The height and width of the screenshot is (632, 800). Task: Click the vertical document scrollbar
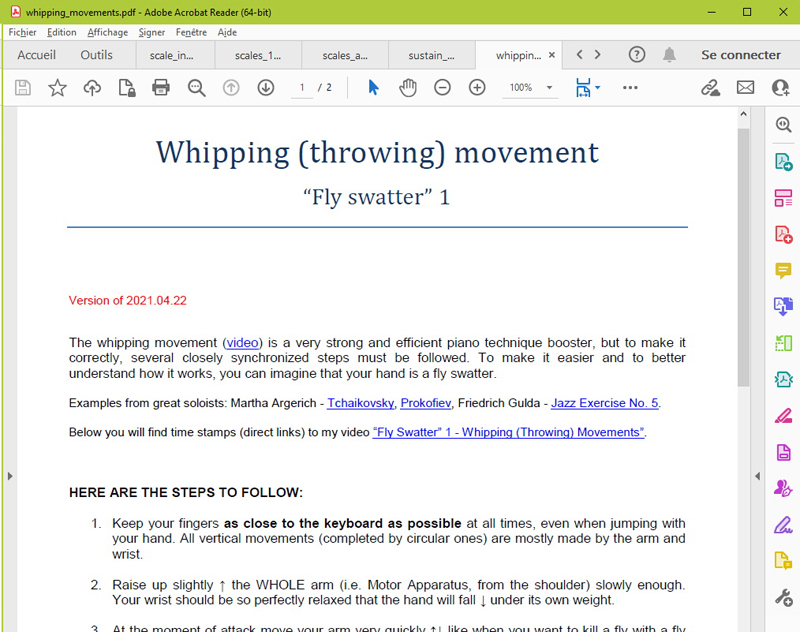(x=743, y=260)
